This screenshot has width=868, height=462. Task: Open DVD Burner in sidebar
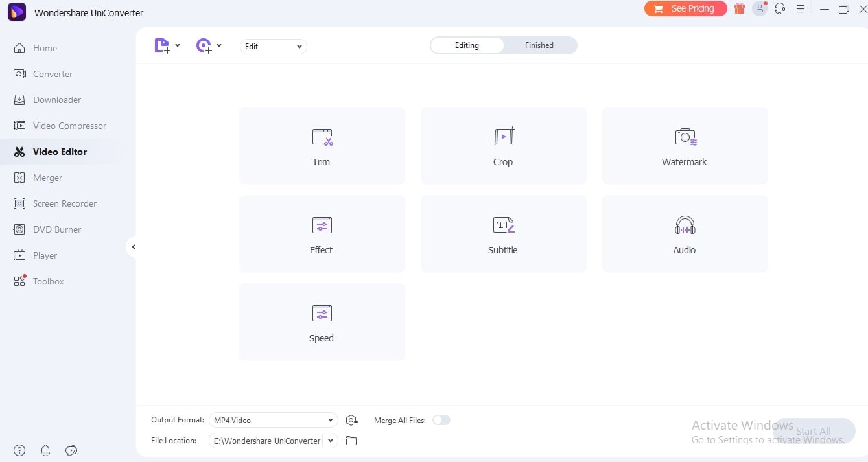click(68, 229)
